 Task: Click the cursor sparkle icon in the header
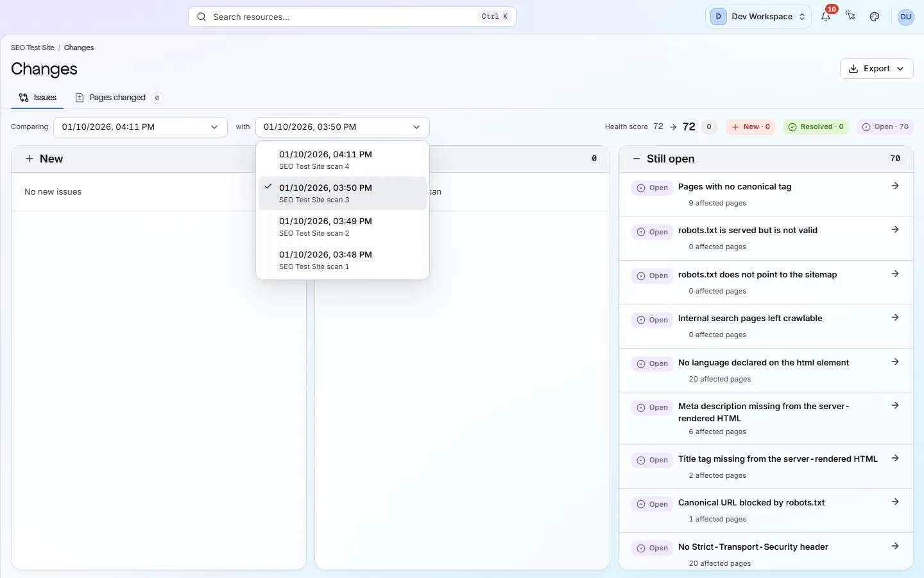[x=850, y=17]
